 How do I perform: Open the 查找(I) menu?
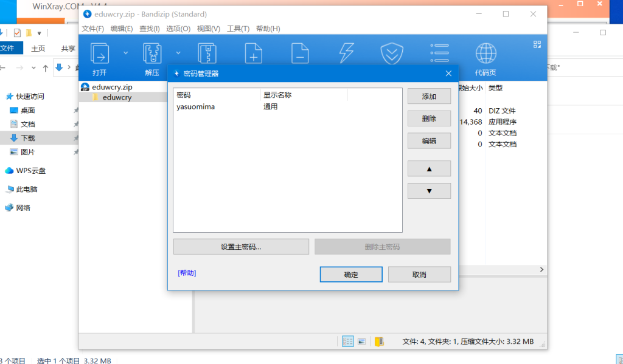[150, 29]
